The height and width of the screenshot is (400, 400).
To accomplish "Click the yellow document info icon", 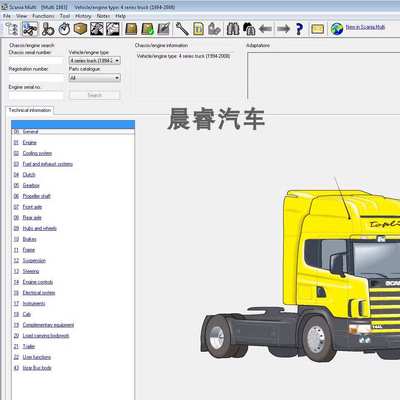I will tap(198, 29).
